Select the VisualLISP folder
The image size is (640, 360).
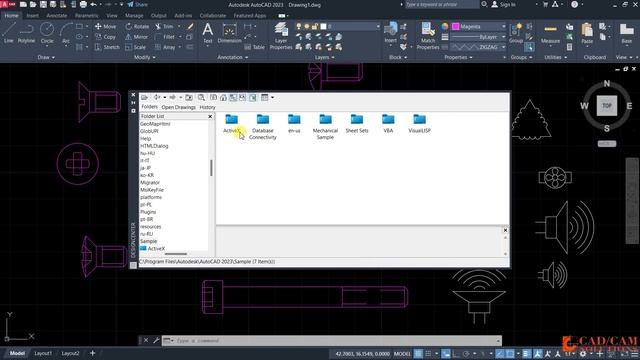point(419,124)
